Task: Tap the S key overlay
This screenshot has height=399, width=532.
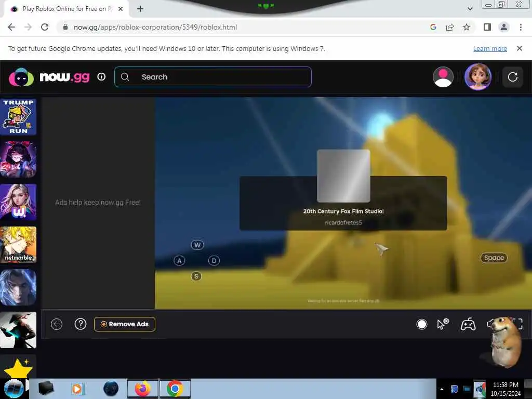Action: tap(196, 276)
